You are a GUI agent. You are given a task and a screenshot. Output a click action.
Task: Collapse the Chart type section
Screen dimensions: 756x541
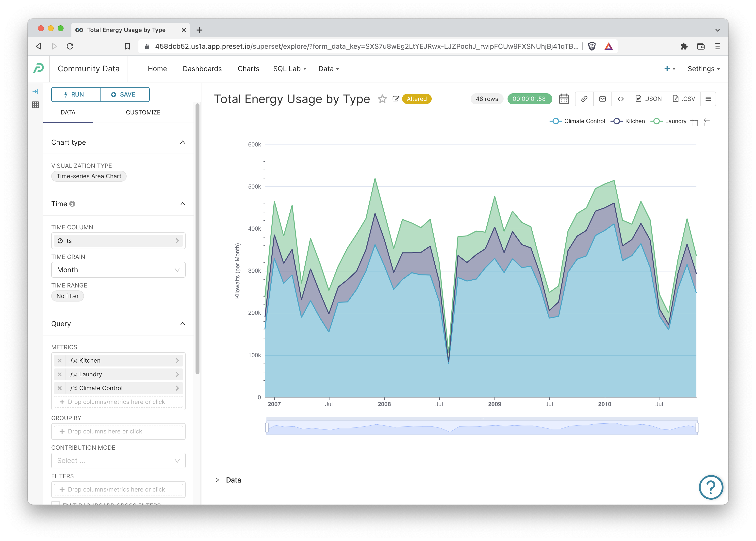coord(182,142)
